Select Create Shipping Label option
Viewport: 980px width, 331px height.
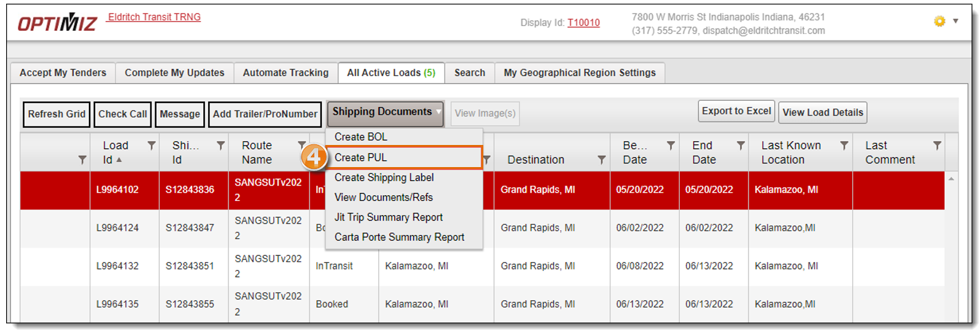(384, 177)
